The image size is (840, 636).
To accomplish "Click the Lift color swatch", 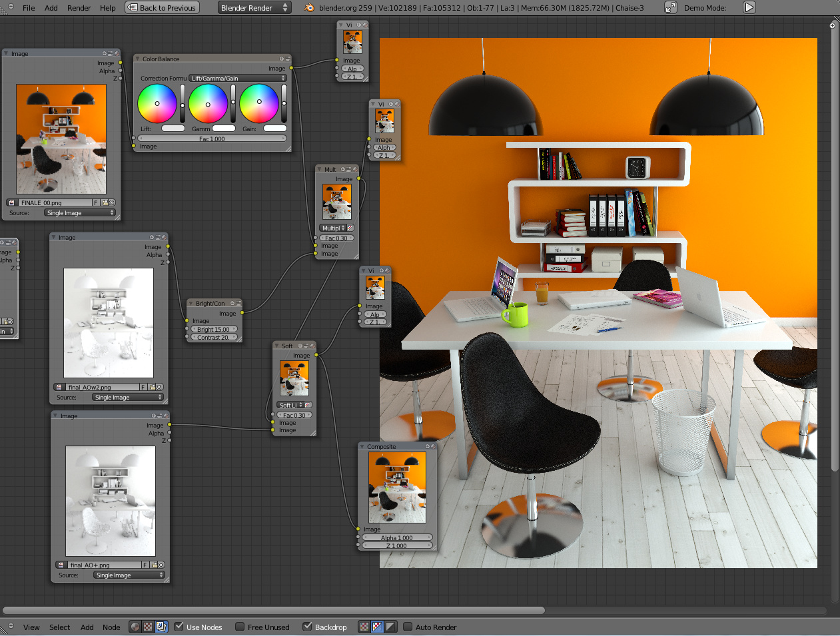I will tap(173, 129).
